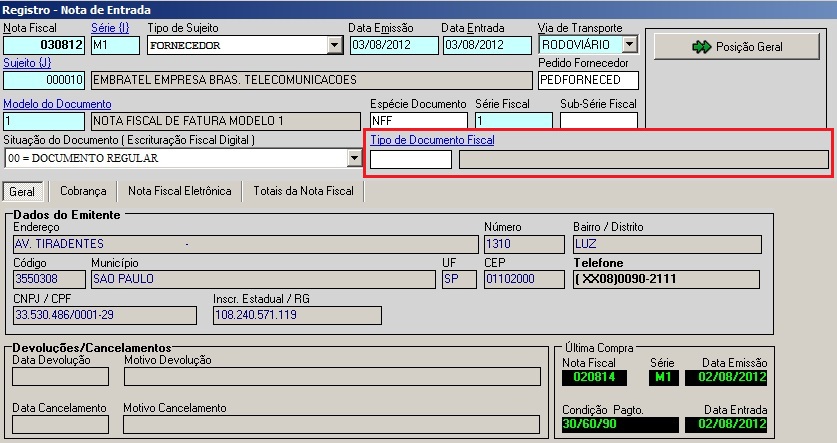Click the EMBRATEL EMPRESA BRAS. TELECOMUNICACOES name field
The width and height of the screenshot is (837, 443).
[312, 80]
